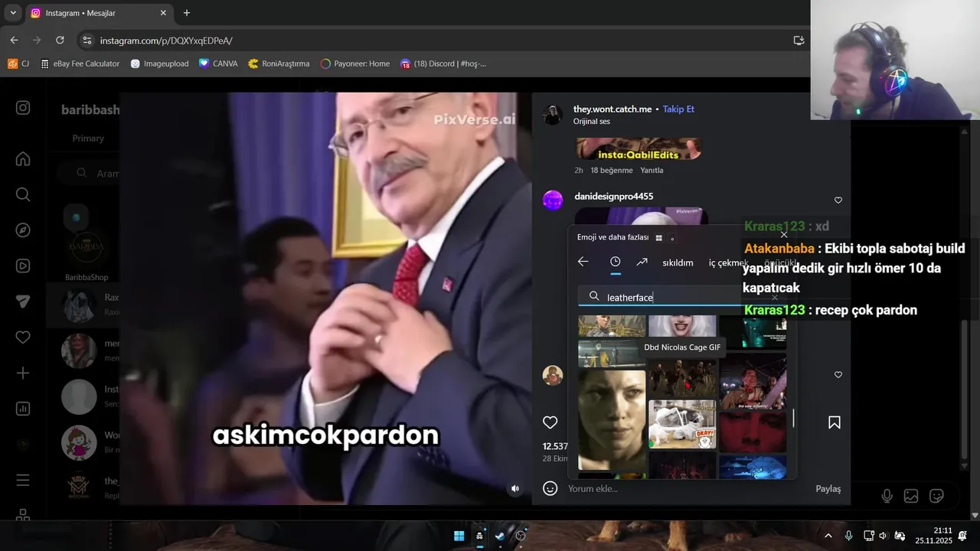Viewport: 980px width, 551px height.
Task: Expand hidden system tray icons chevron
Action: 828,536
